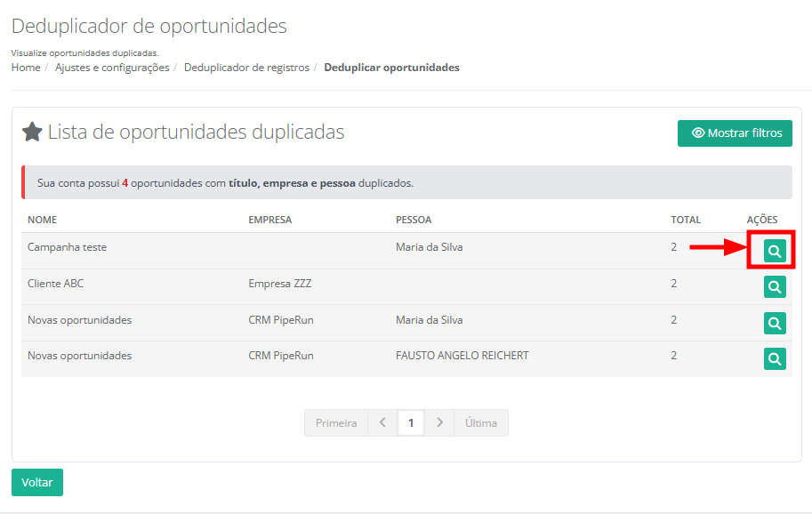Click the NOME column header
This screenshot has width=812, height=514.
(42, 220)
